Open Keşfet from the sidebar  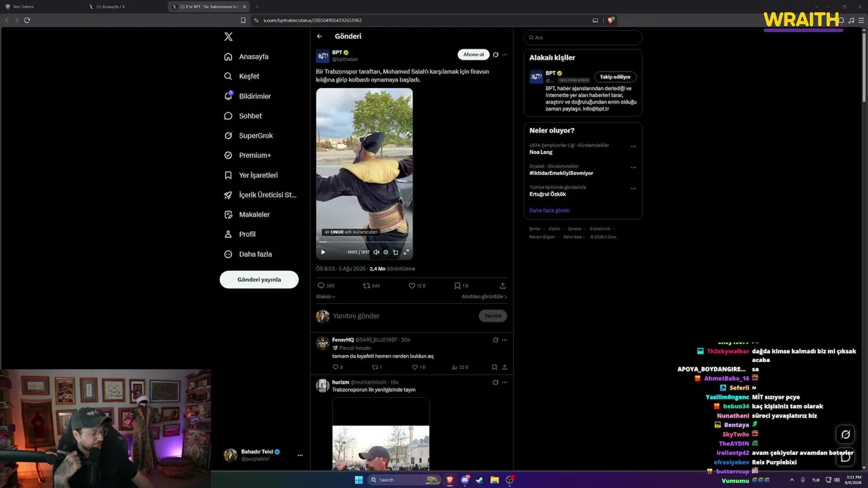pyautogui.click(x=242, y=77)
